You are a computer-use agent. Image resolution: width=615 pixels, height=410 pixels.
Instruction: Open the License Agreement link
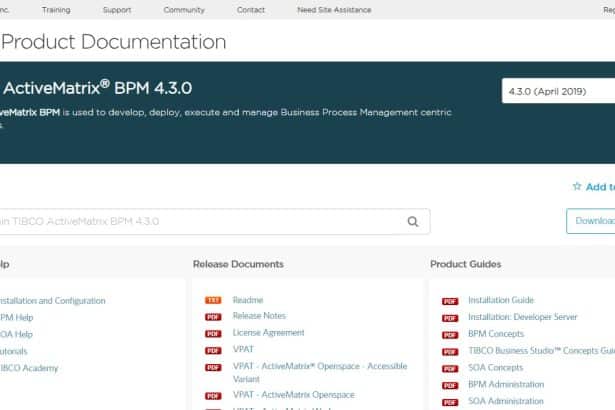268,333
